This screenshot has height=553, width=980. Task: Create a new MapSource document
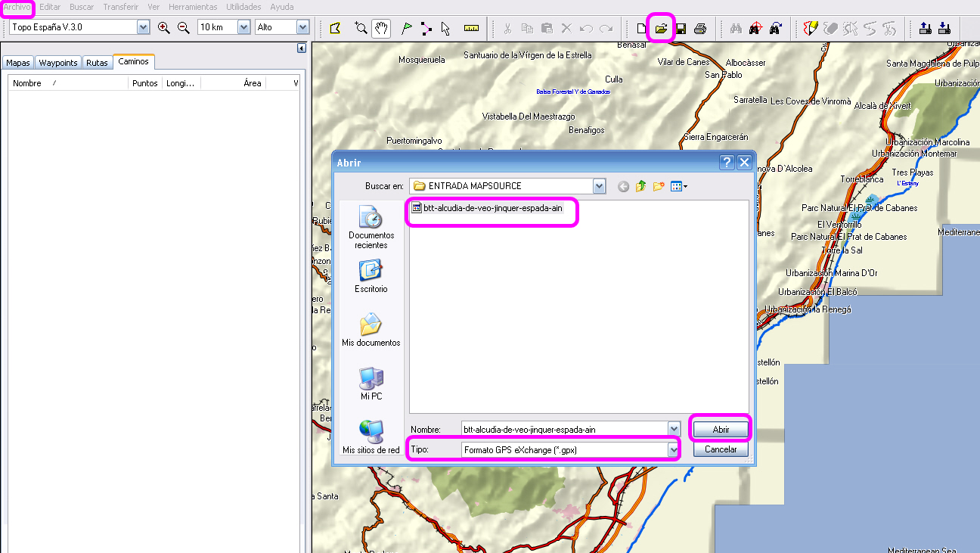click(640, 28)
